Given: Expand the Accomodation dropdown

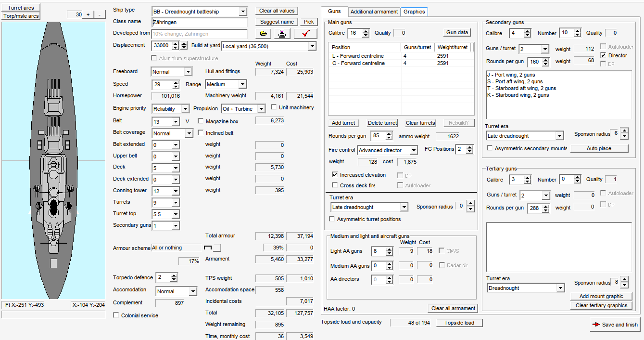Looking at the screenshot, I should coord(193,291).
